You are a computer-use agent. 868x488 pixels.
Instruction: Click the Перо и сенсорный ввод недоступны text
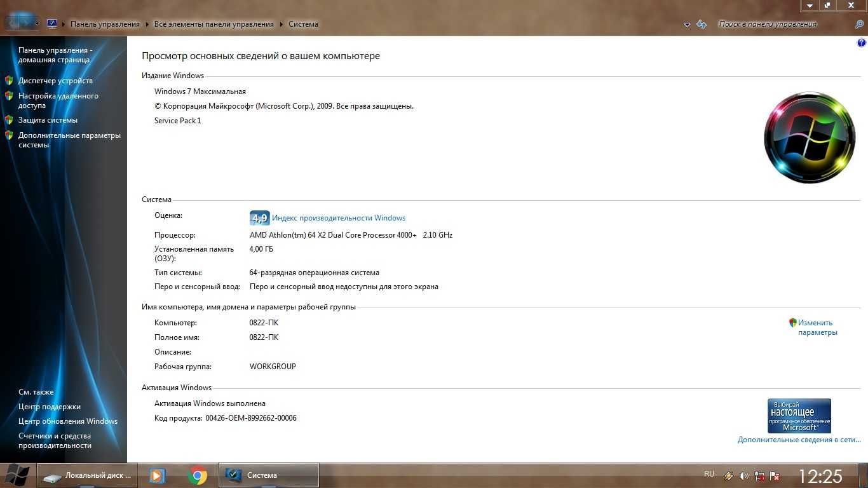coord(344,287)
